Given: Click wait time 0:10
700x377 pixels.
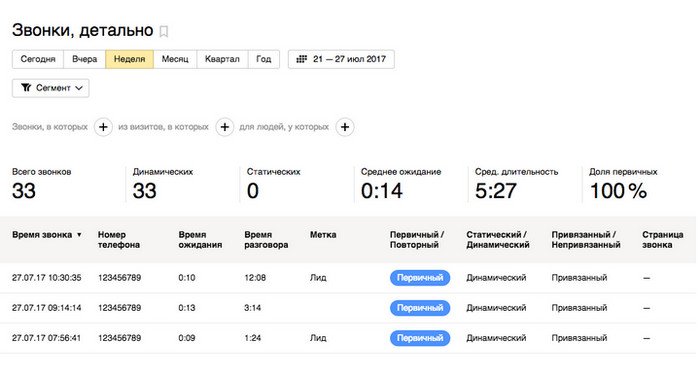Looking at the screenshot, I should click(187, 277).
